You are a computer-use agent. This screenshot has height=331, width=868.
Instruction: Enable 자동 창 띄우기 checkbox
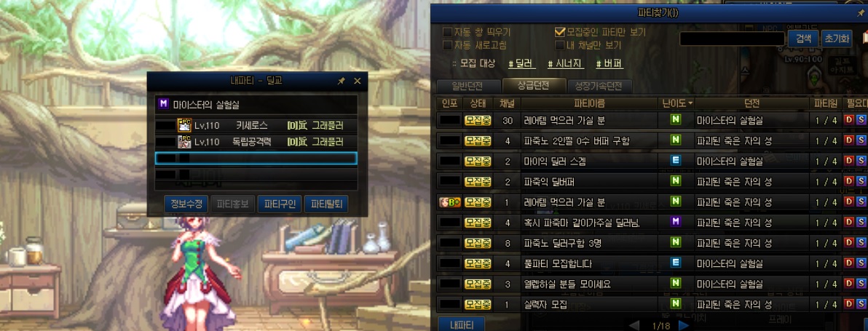point(448,32)
